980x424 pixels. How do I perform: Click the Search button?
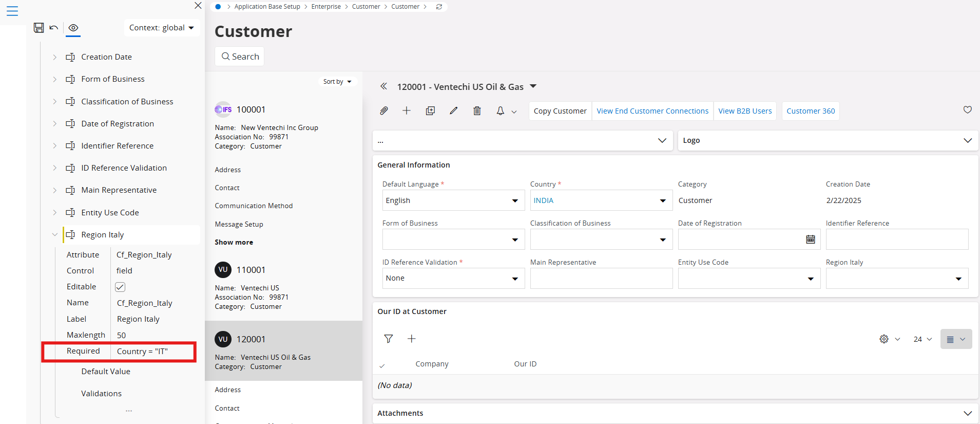pos(240,57)
